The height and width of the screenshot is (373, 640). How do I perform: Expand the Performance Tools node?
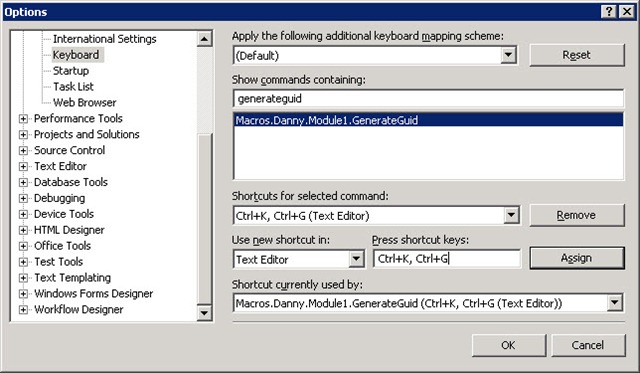pyautogui.click(x=23, y=119)
